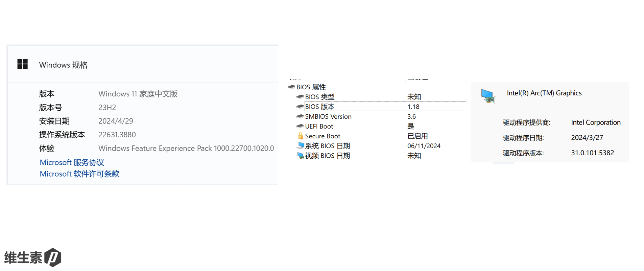Screen dimensions: 644x271
Task: Click the Windows 11 家庭中文版 edition text
Action: point(138,94)
